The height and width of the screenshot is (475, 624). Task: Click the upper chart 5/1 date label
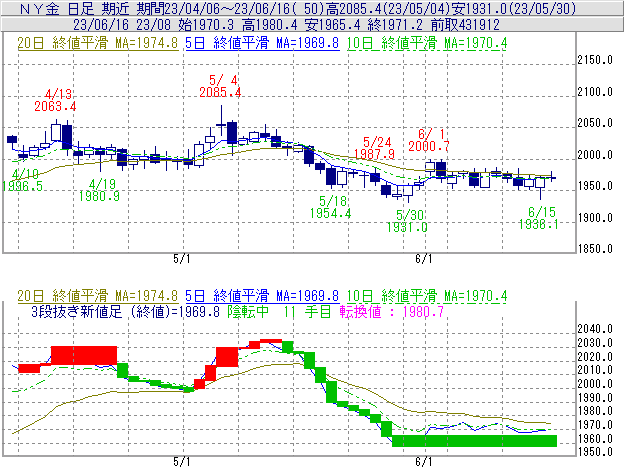pos(182,259)
